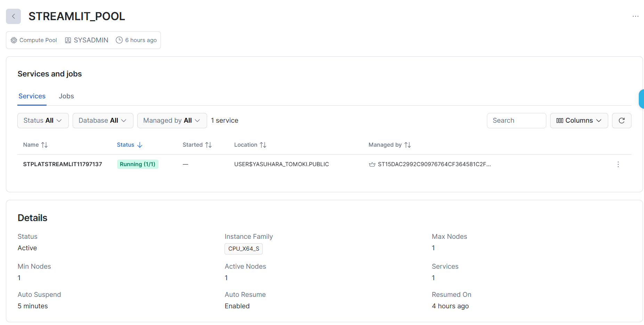Click the SYSADMIN role label
644x325 pixels.
(x=91, y=40)
